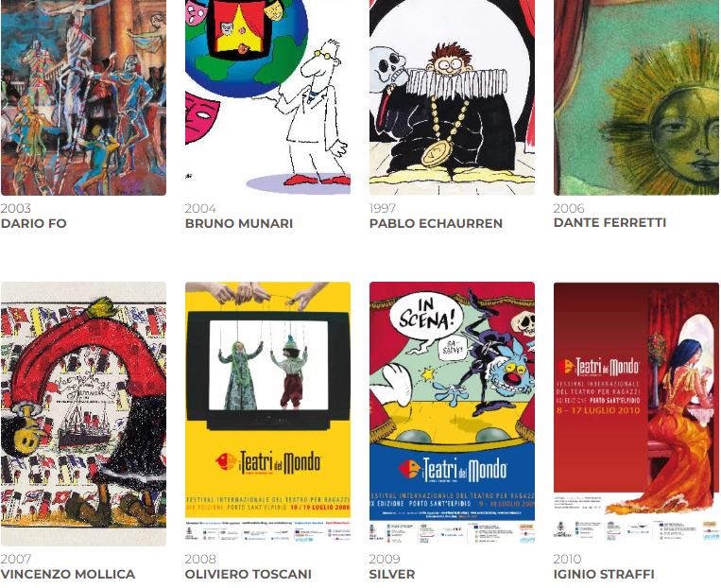Click the 1997 year label
The image size is (721, 588).
click(x=382, y=208)
